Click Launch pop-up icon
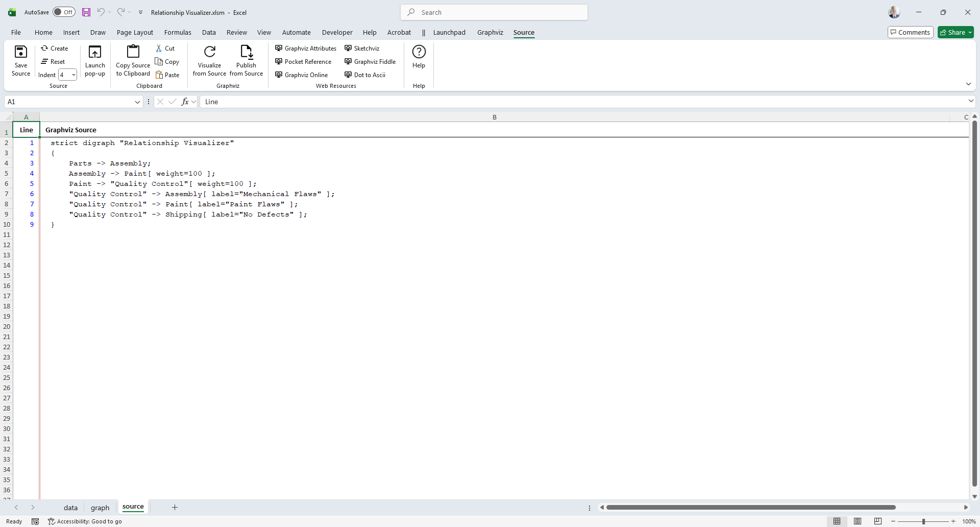 tap(95, 52)
